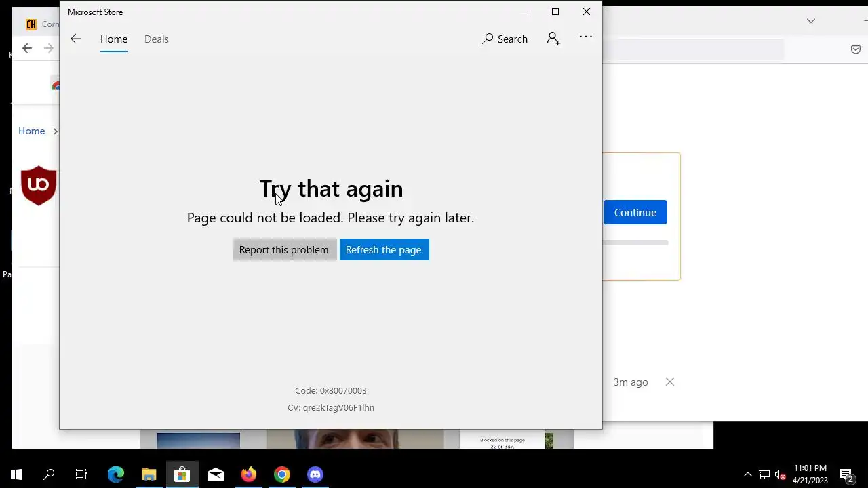Select the CV identifier text
The height and width of the screenshot is (488, 868).
[331, 408]
